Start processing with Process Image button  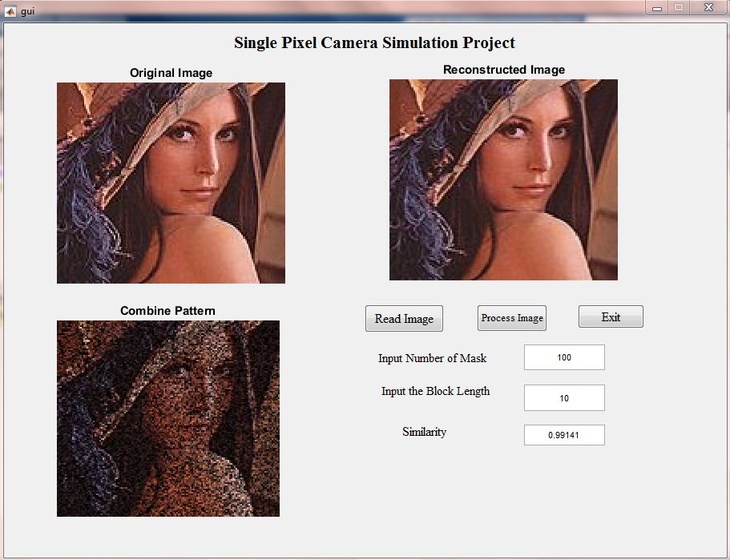tap(512, 318)
